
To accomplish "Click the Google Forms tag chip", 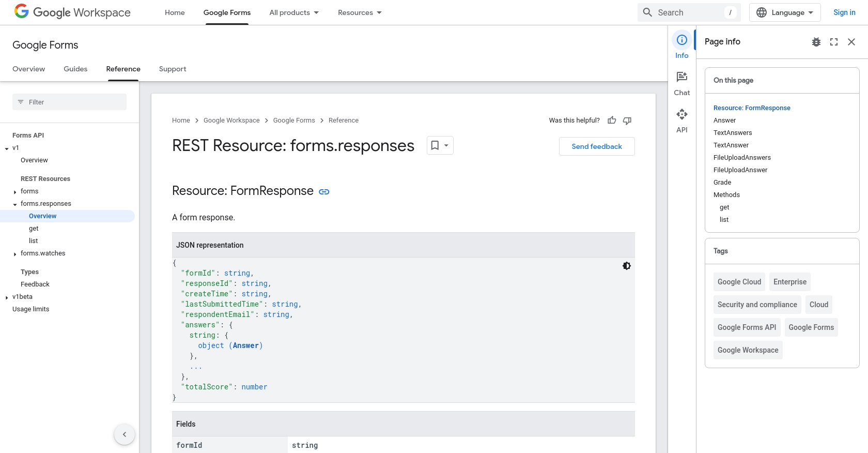I will coord(811,327).
